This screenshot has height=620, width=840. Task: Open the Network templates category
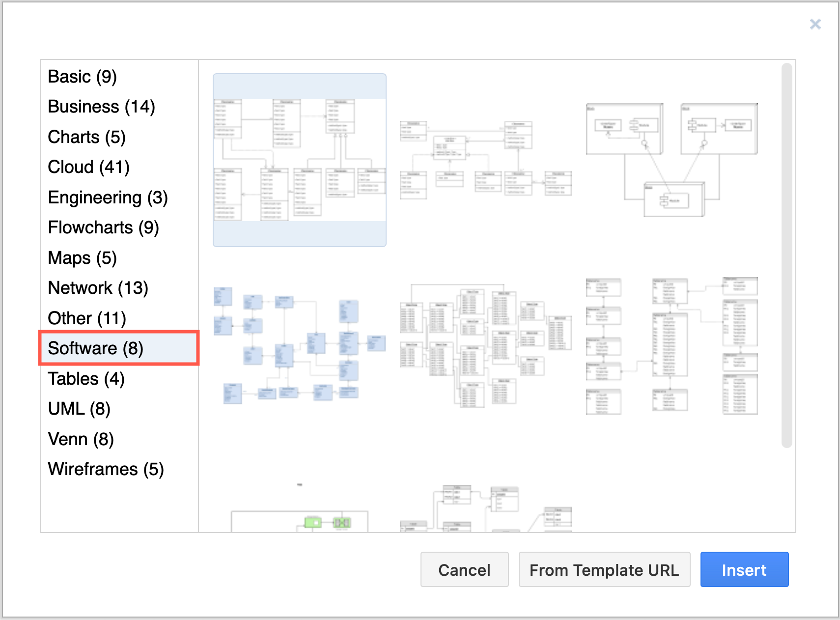pyautogui.click(x=98, y=288)
